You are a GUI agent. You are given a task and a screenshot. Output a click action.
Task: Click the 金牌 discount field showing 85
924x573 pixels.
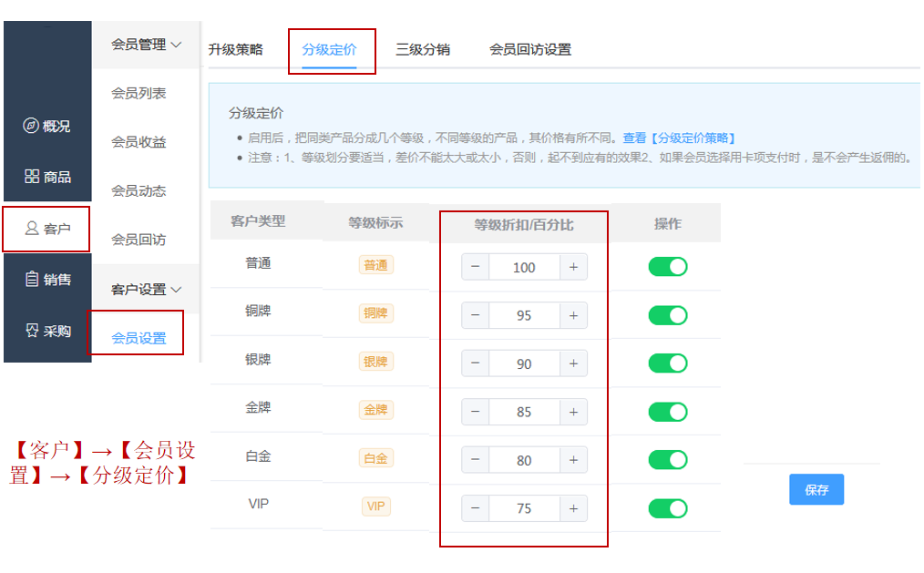(524, 413)
